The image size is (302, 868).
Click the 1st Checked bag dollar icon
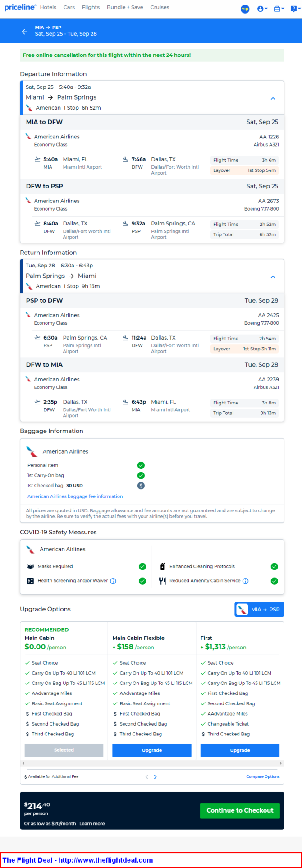click(x=141, y=486)
